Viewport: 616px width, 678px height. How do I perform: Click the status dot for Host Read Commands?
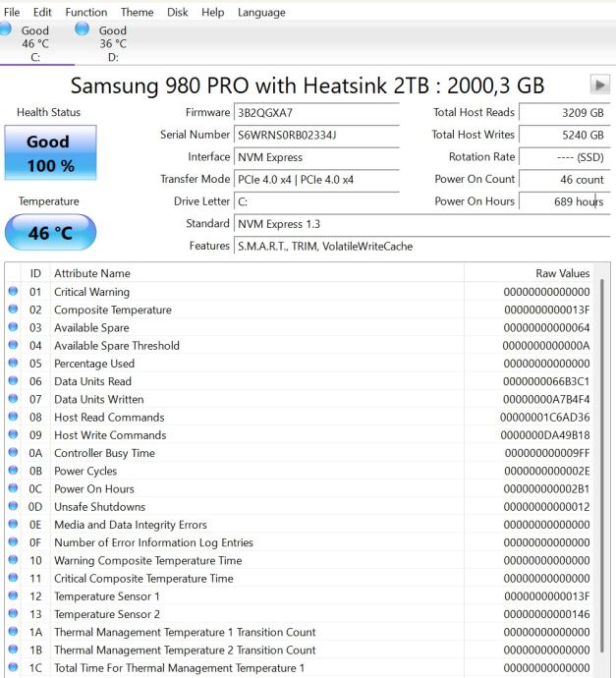click(13, 417)
